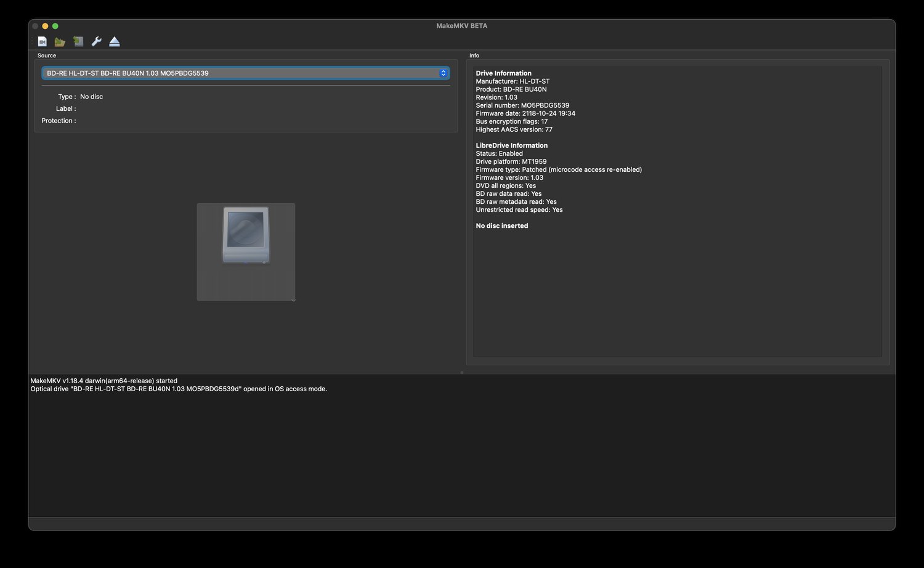Click 'Firmware version: 1.03' line
Screen dimensions: 924x568
point(509,177)
